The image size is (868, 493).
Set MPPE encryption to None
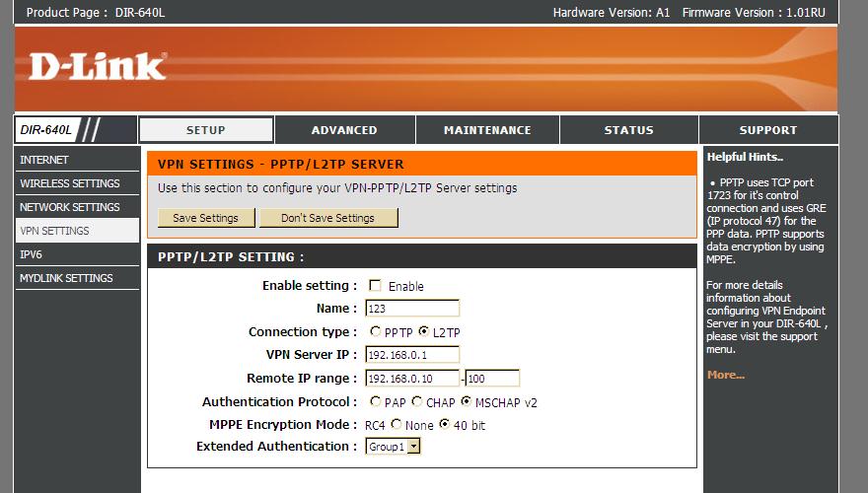pos(396,424)
